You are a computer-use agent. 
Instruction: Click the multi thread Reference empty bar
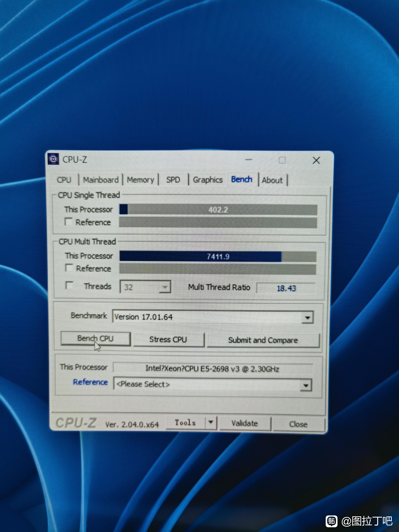218,269
